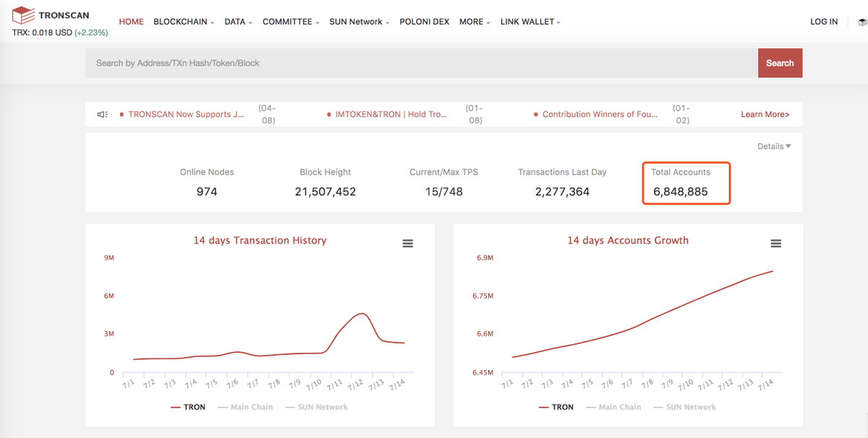
Task: Open the Transaction History chart hamburger menu
Action: pyautogui.click(x=408, y=244)
